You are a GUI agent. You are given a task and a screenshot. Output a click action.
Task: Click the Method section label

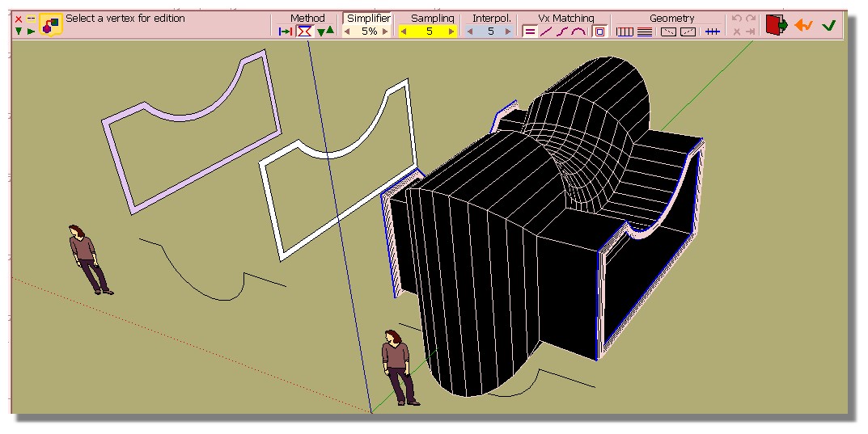307,19
